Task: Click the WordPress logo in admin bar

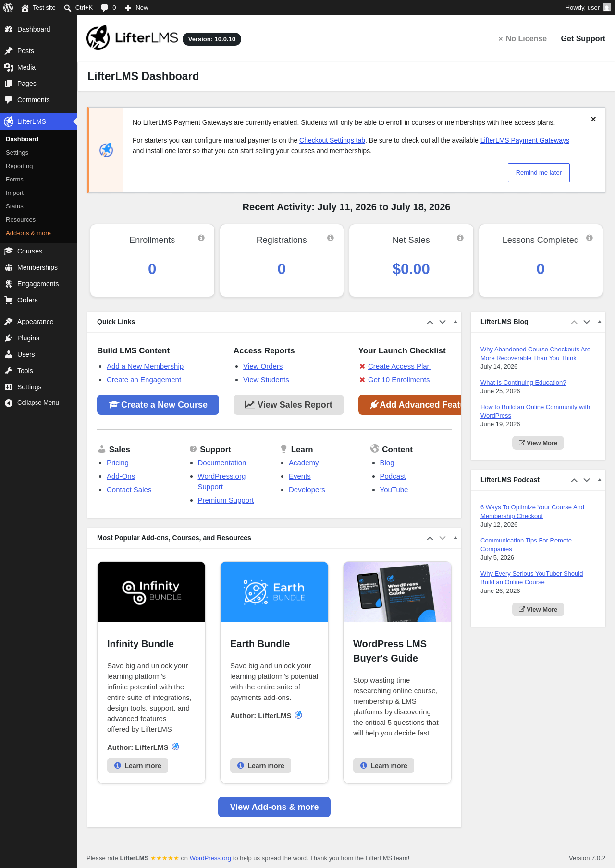Action: click(x=8, y=8)
